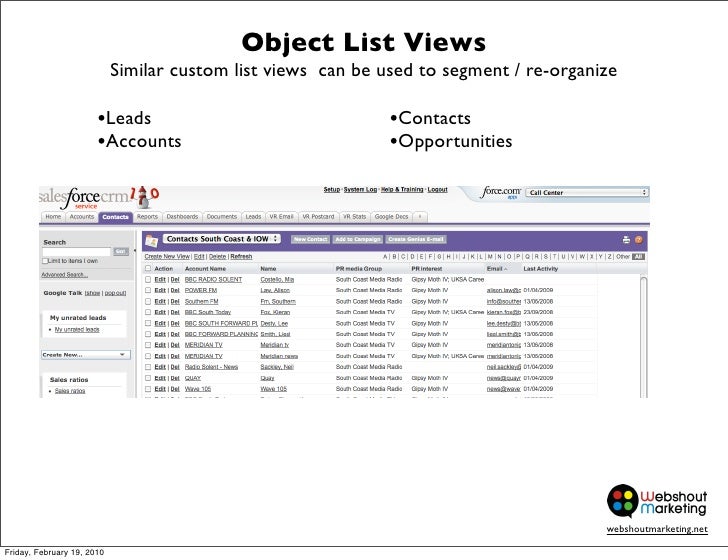Open the BBC RADIO SOLENT account link
This screenshot has height=560, width=728.
pyautogui.click(x=214, y=280)
